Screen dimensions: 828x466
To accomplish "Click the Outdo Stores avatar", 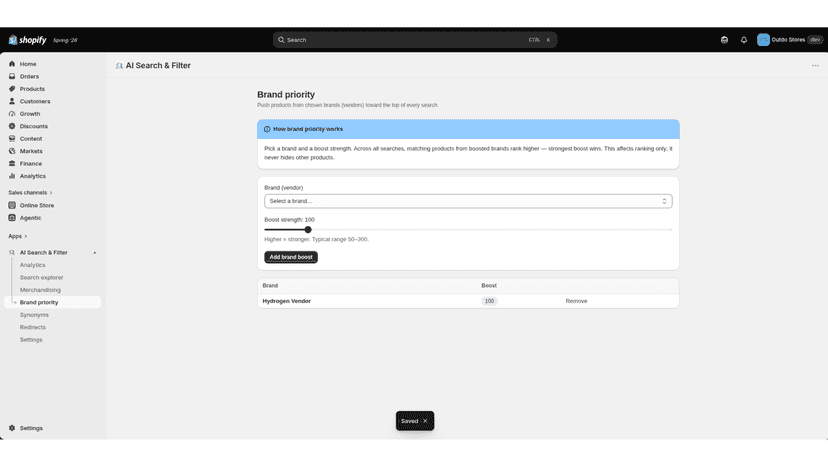I will coord(763,40).
